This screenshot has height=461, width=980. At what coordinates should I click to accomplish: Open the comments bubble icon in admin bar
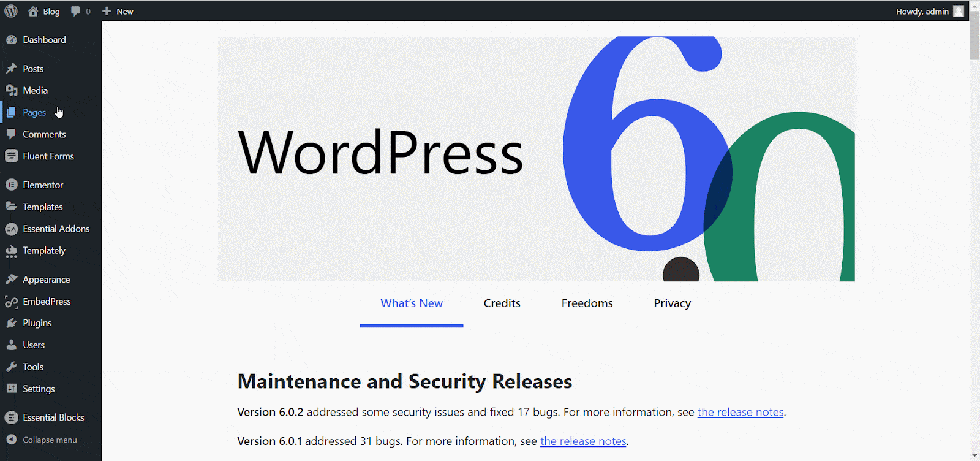click(x=75, y=11)
